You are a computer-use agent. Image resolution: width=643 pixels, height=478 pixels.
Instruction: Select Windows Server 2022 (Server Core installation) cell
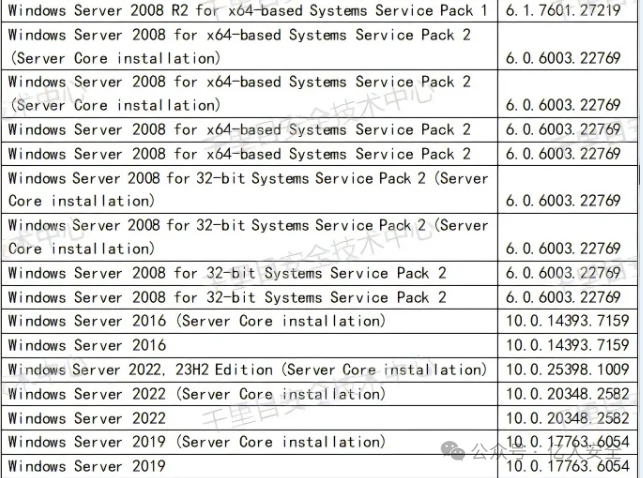pos(249,394)
